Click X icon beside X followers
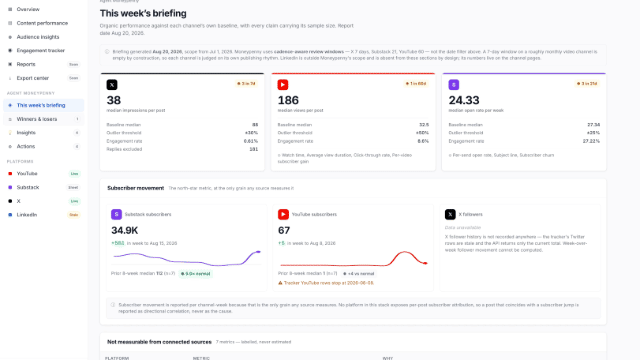Viewport: 640px width, 360px height. pyautogui.click(x=450, y=214)
